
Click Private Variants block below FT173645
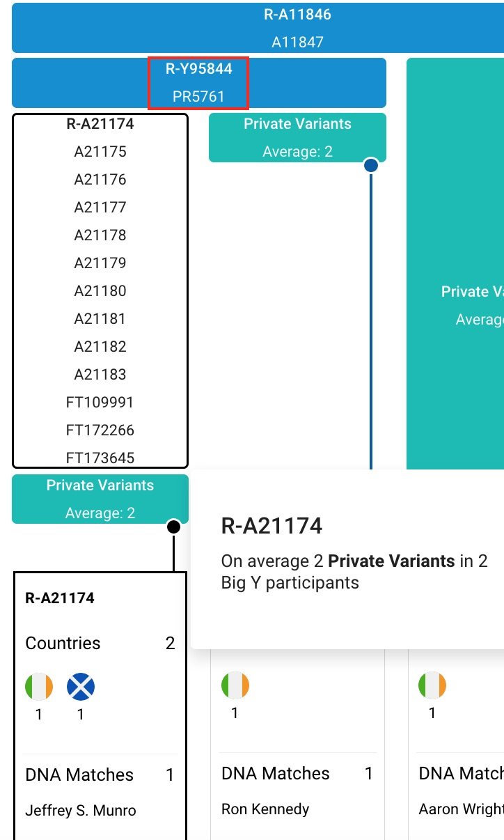click(x=100, y=499)
